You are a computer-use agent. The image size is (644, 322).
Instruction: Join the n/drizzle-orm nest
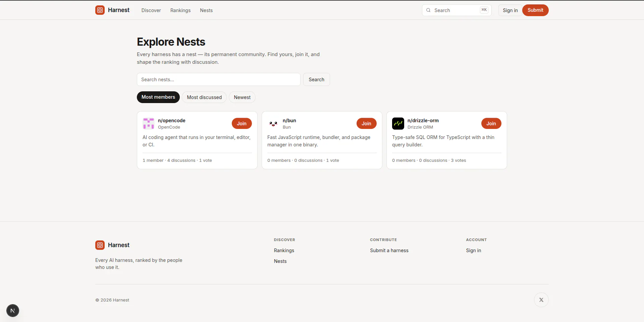tap(491, 124)
